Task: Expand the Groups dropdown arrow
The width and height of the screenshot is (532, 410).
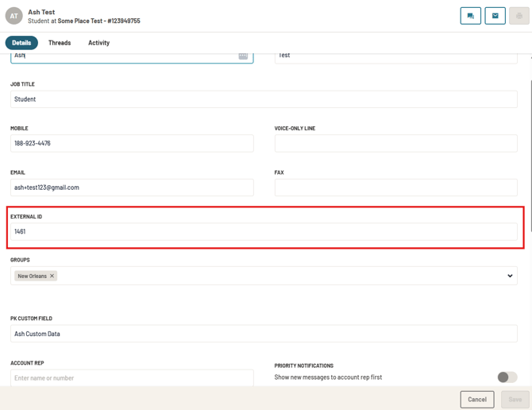Action: coord(510,276)
